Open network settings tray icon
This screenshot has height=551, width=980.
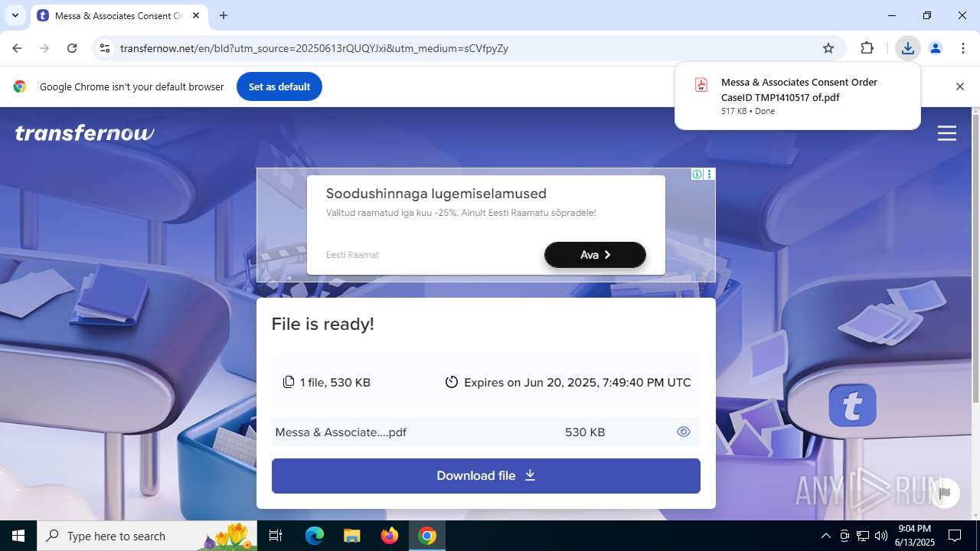863,536
